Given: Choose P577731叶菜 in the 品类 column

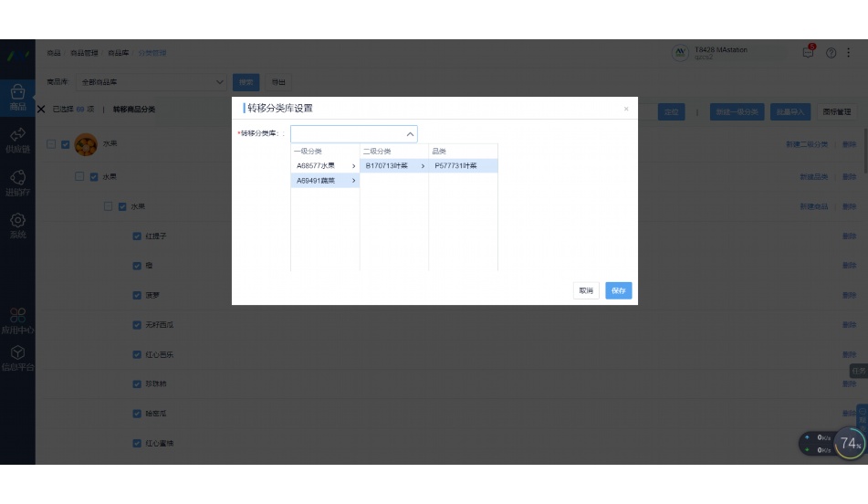Looking at the screenshot, I should point(462,166).
